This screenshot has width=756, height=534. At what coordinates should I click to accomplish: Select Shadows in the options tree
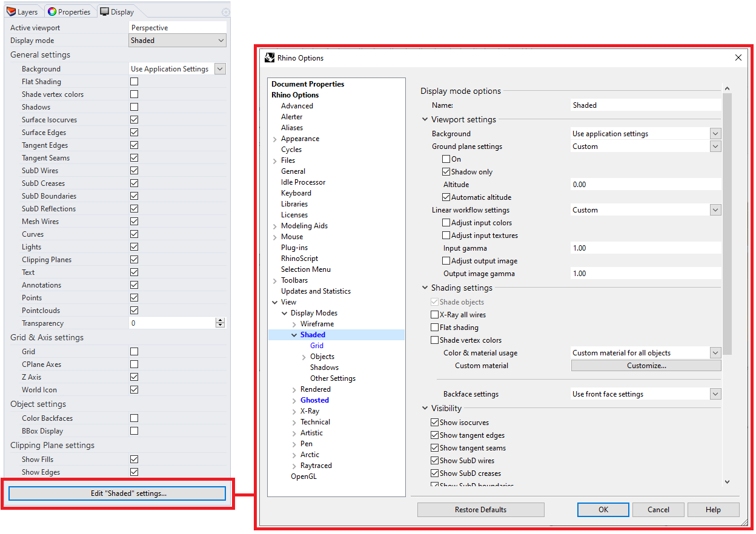pos(325,368)
